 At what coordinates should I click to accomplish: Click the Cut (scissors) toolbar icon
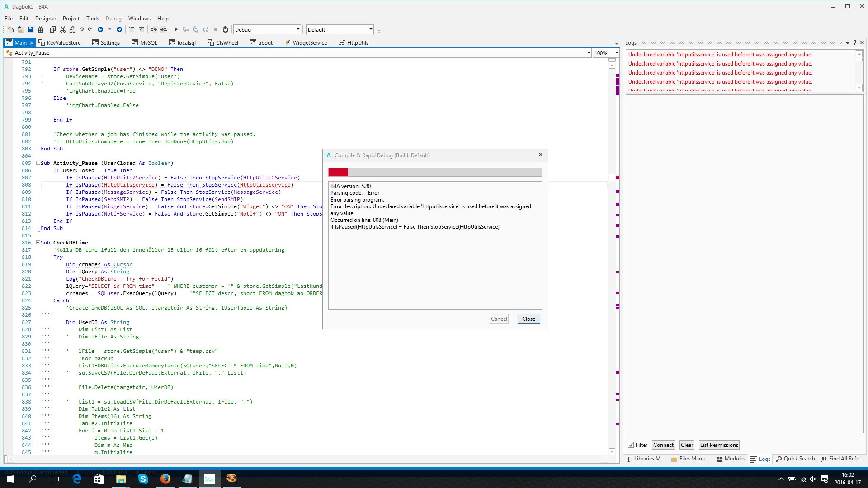(62, 29)
